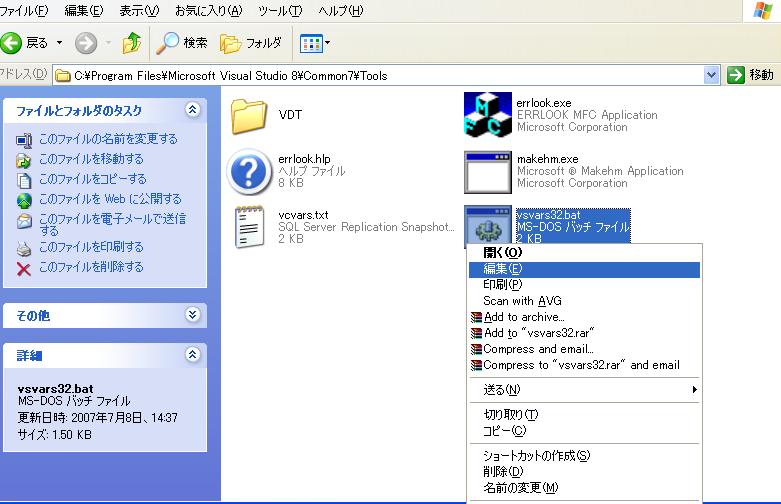781x504 pixels.
Task: Choose 削除(D) in the context menu
Action: pos(584,472)
